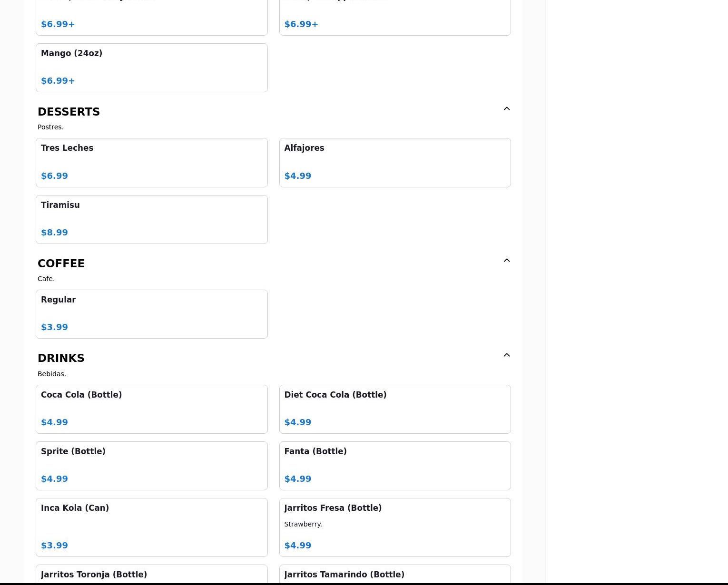Open Inca Kola (Can) drink card
Screen dimensions: 728x585
(152, 527)
